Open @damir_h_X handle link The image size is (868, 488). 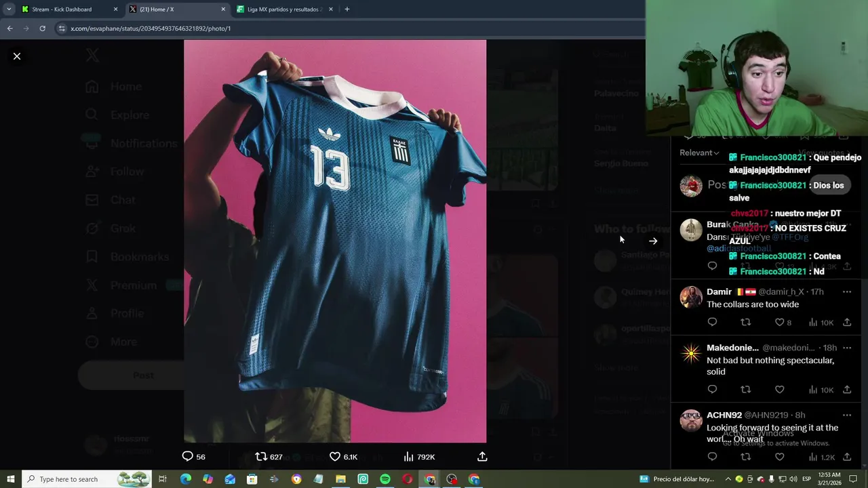pyautogui.click(x=783, y=291)
